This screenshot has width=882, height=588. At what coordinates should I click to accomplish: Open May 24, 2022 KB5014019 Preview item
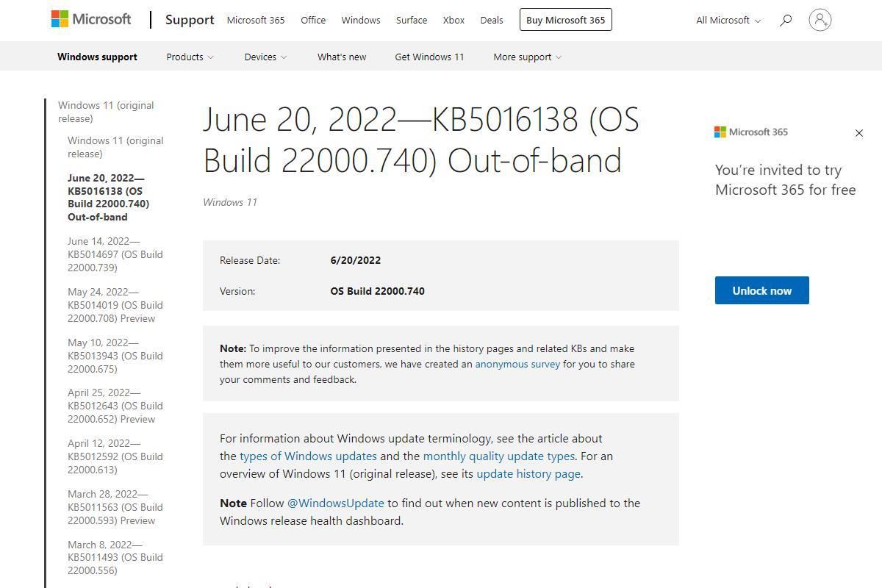click(x=115, y=305)
